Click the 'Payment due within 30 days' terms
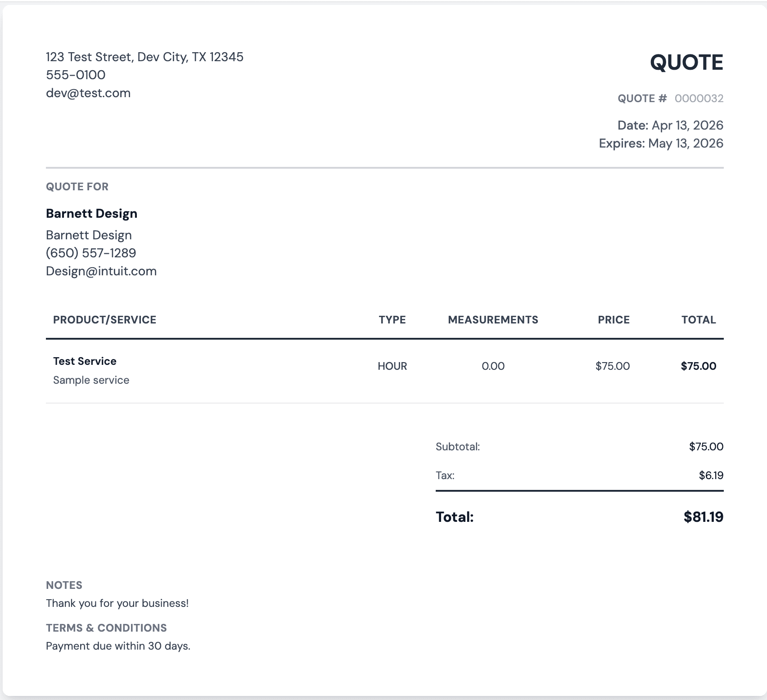767x700 pixels. pos(118,646)
